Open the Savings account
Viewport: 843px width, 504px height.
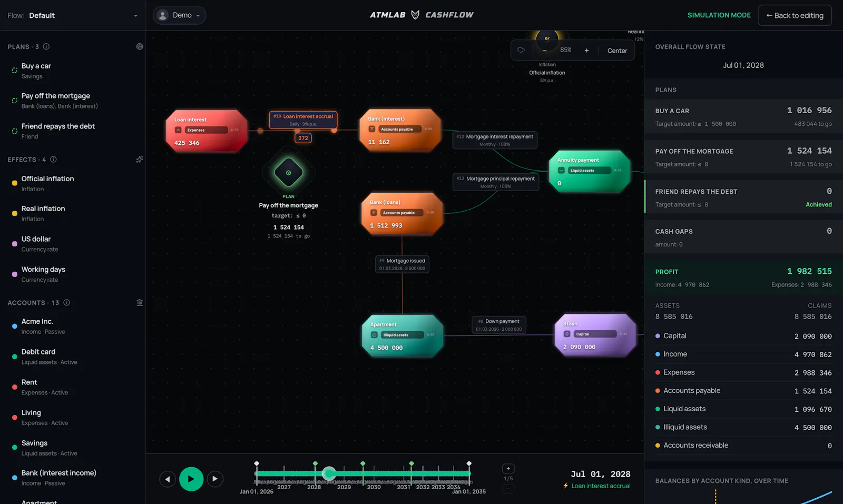click(x=73, y=448)
